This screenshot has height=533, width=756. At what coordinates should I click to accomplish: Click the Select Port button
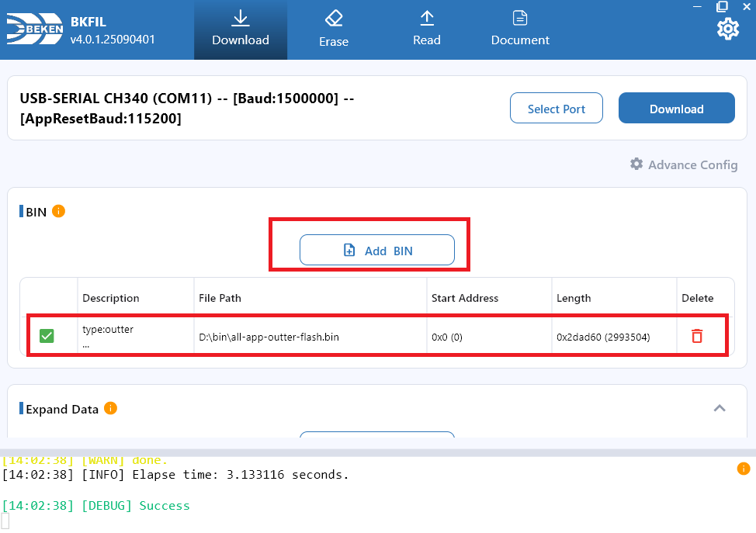click(556, 109)
